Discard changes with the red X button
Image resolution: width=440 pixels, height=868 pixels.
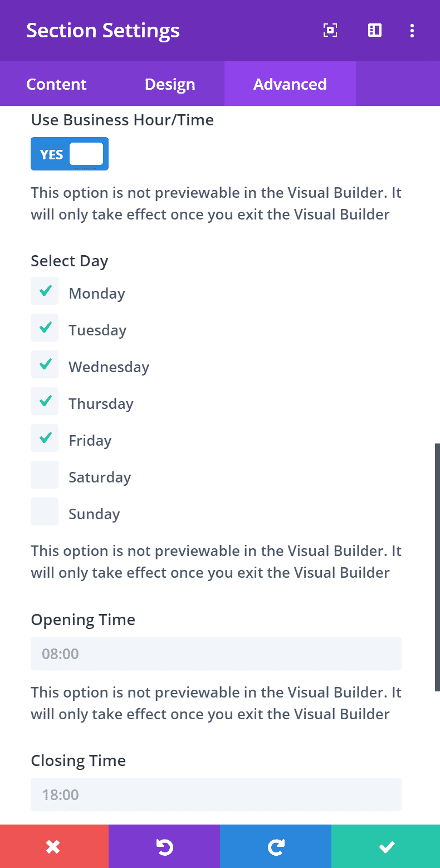coord(54,846)
